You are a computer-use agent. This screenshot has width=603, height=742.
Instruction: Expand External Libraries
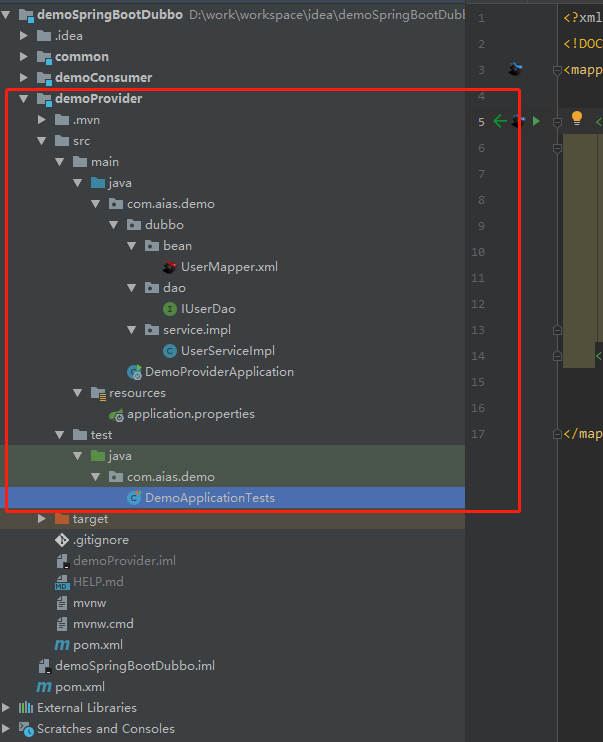pos(6,707)
